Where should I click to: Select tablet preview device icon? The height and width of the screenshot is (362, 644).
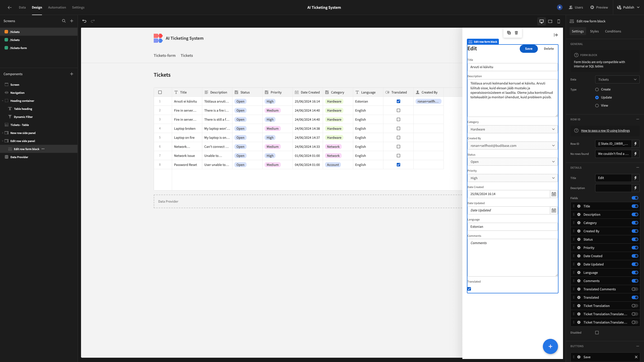(550, 21)
